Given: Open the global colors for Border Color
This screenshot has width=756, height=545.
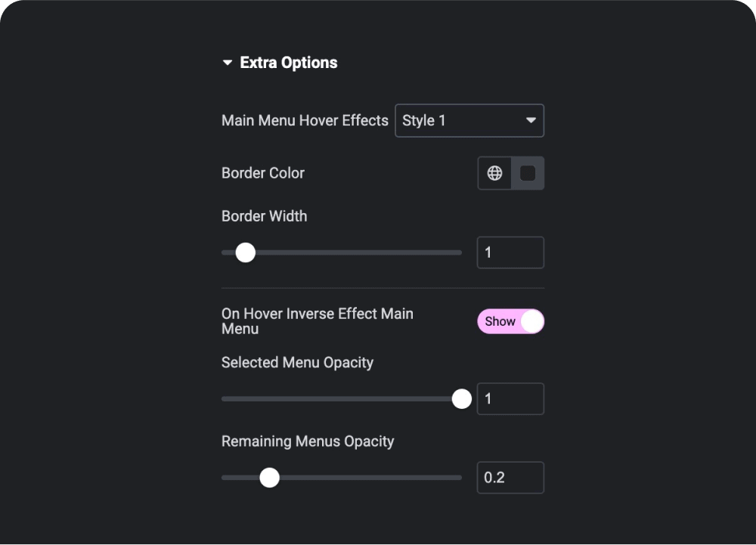Looking at the screenshot, I should click(x=494, y=173).
